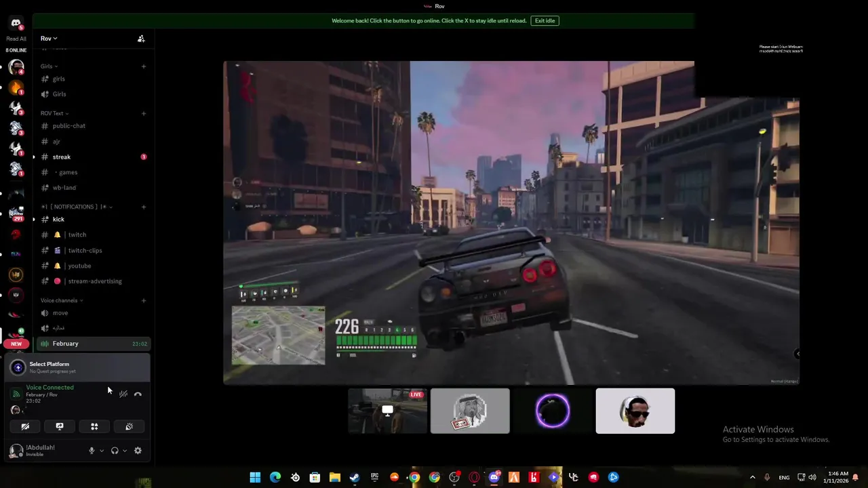Add a channel to Girls category

[144, 66]
